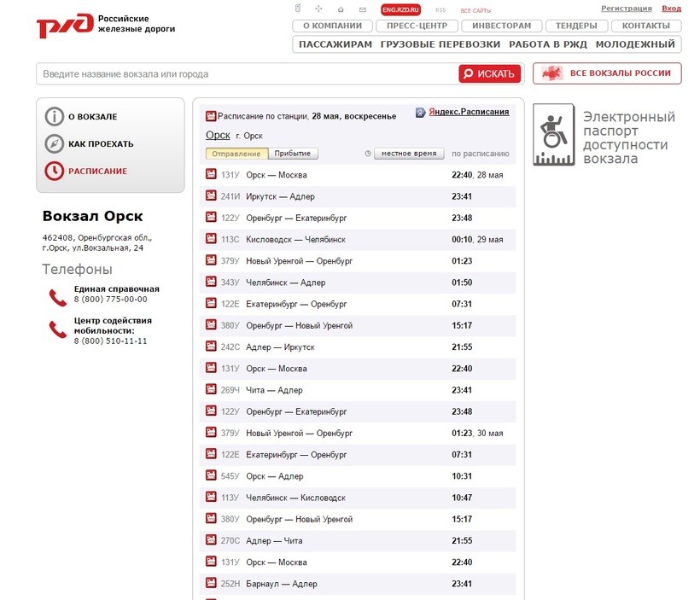Open the mail envelope icon
Viewport: 700px width, 600px height.
363,9
